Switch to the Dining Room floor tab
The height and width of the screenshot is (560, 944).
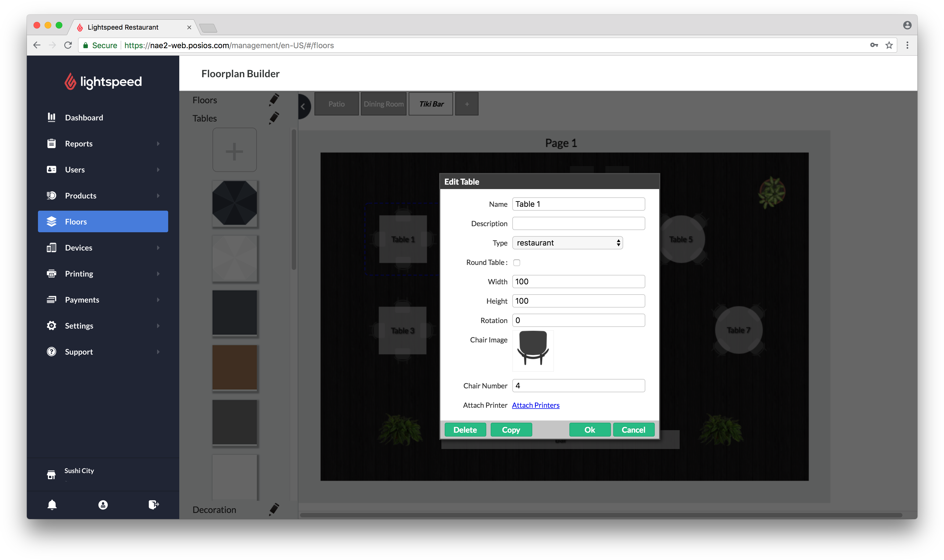[384, 104]
